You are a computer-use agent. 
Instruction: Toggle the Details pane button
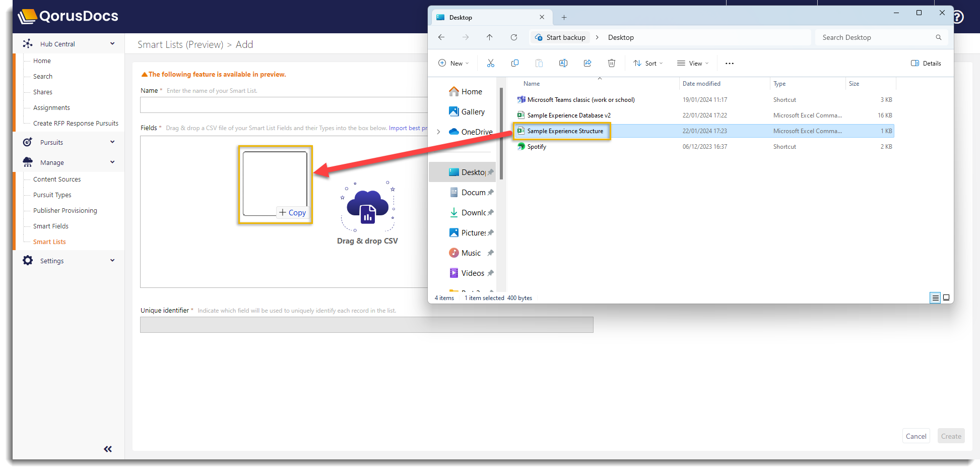click(x=926, y=64)
